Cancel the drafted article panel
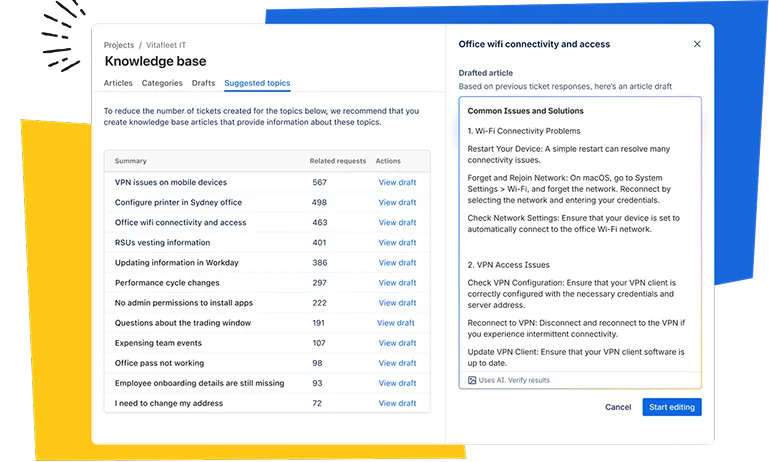The height and width of the screenshot is (462, 769). click(x=618, y=407)
